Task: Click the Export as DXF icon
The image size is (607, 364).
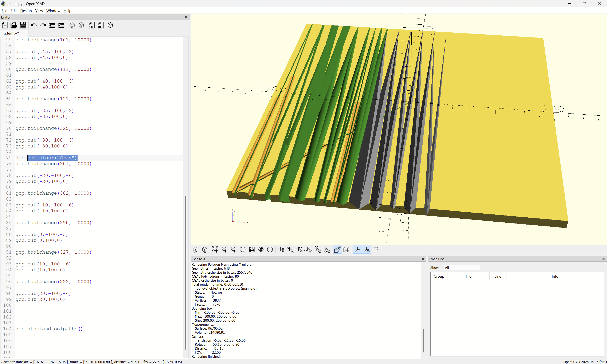Action: [x=101, y=25]
